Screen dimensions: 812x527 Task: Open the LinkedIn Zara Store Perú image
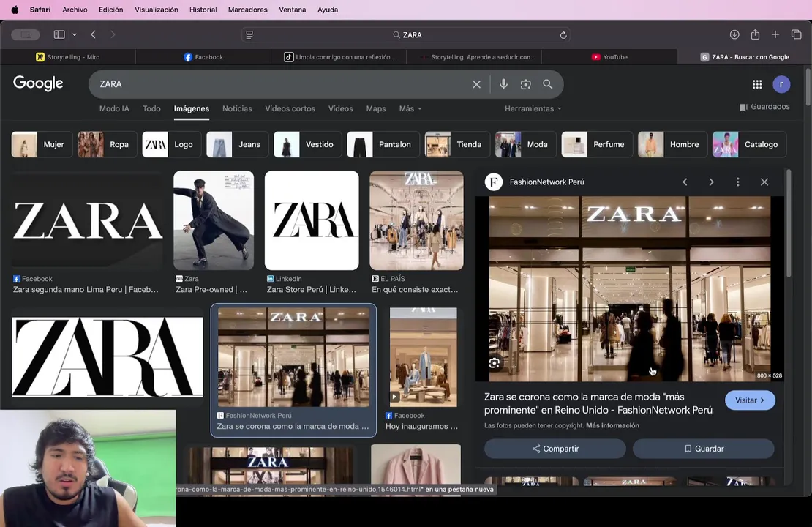(x=311, y=220)
